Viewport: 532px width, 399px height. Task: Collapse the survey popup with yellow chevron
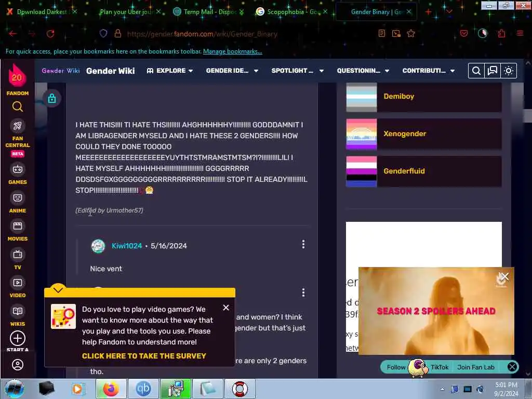click(x=58, y=289)
